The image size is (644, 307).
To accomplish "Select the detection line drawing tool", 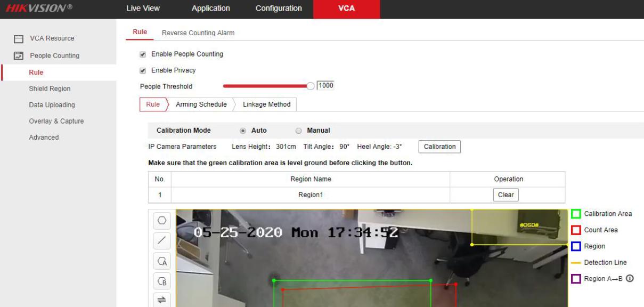I will 162,241.
